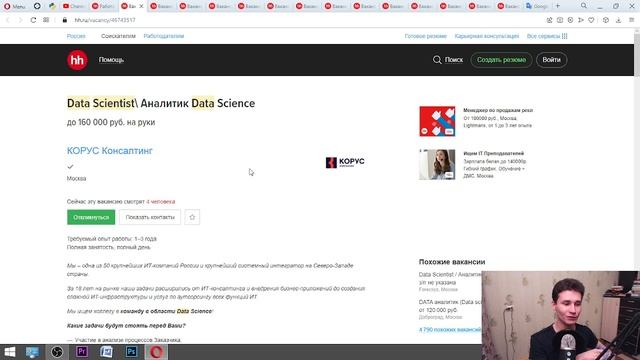Close the active hh vacancy tab
Image resolution: width=640 pixels, height=360 pixels.
141,6
